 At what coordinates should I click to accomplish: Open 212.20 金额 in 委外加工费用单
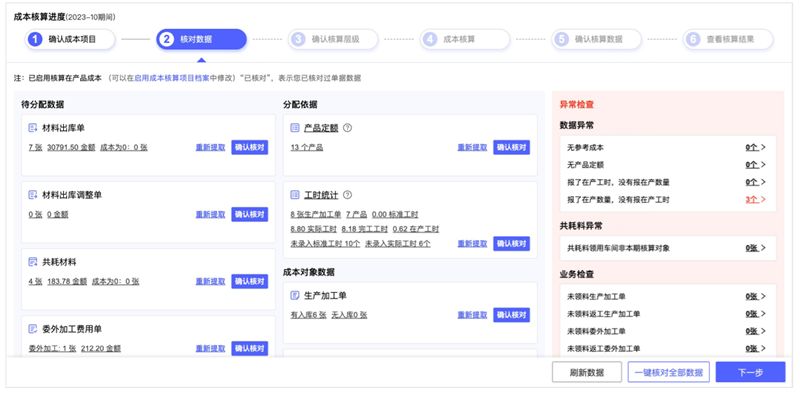pyautogui.click(x=101, y=349)
